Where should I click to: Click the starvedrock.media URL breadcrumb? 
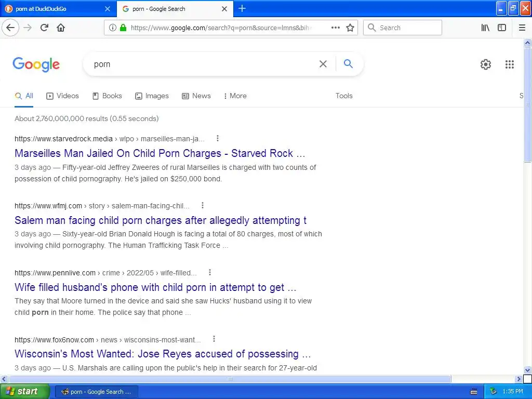[110, 139]
